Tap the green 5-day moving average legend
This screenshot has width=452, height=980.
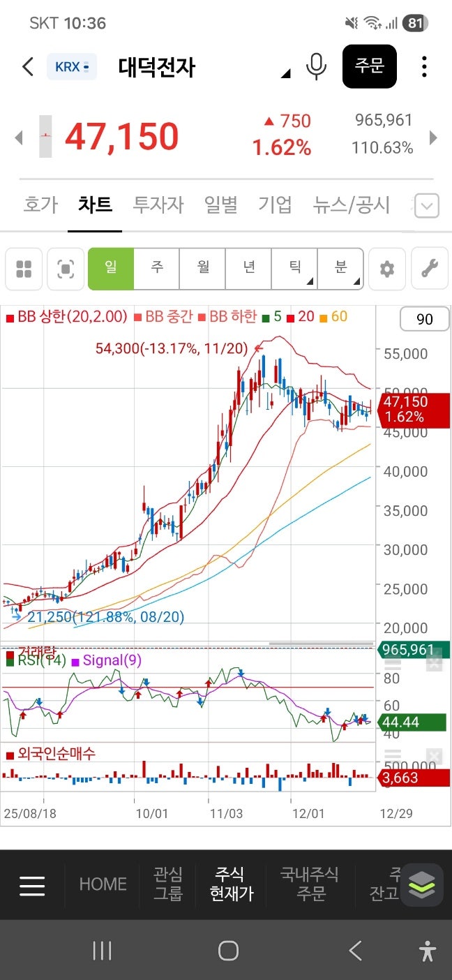pyautogui.click(x=272, y=317)
